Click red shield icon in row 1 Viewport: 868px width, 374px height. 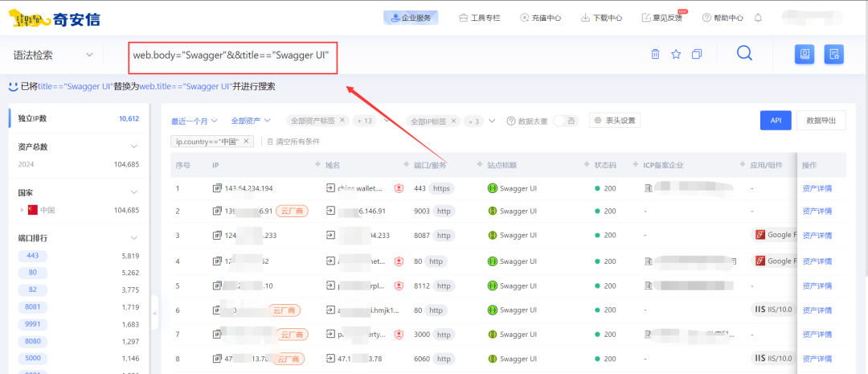pyautogui.click(x=398, y=188)
